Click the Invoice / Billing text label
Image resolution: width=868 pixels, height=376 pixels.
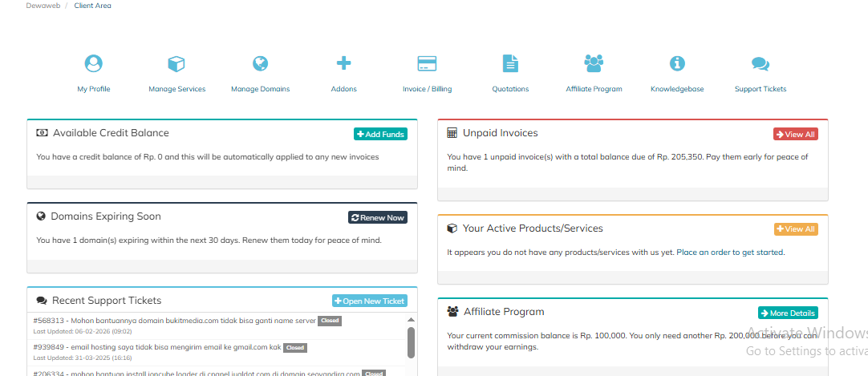click(x=427, y=89)
